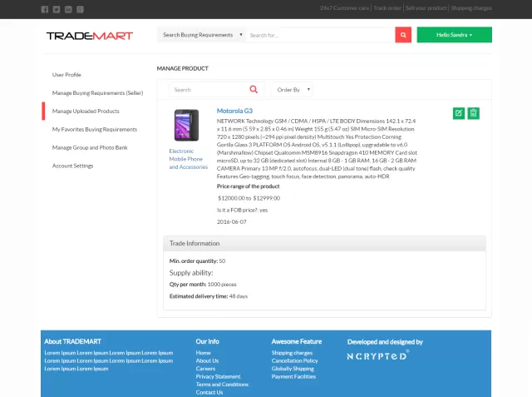Open My Favorites Buying Requirements
The width and height of the screenshot is (532, 397).
tap(95, 129)
